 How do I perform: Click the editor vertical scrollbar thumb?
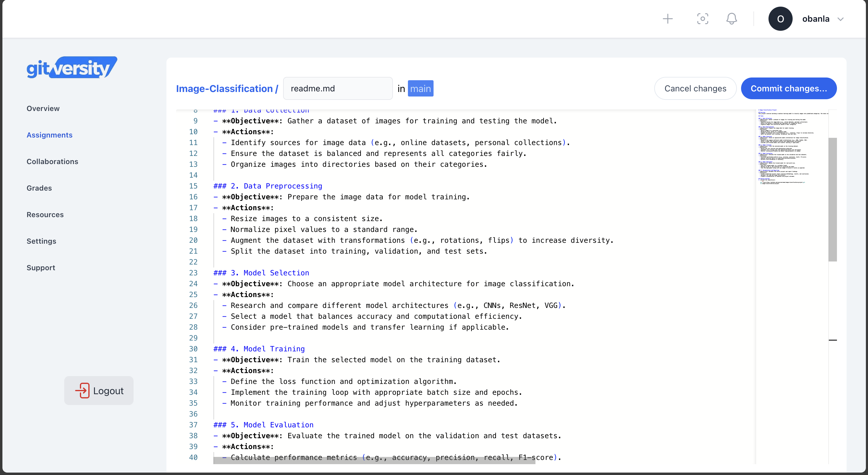tap(832, 199)
